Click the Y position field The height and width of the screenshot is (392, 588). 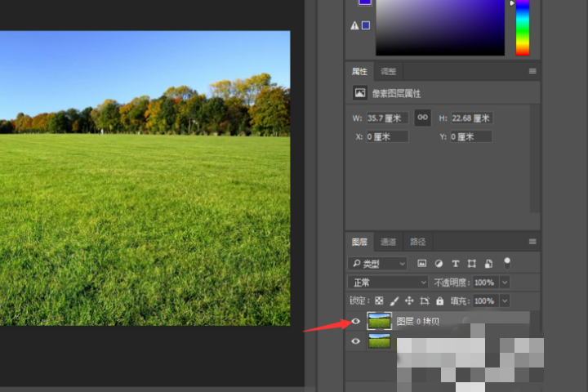(471, 136)
